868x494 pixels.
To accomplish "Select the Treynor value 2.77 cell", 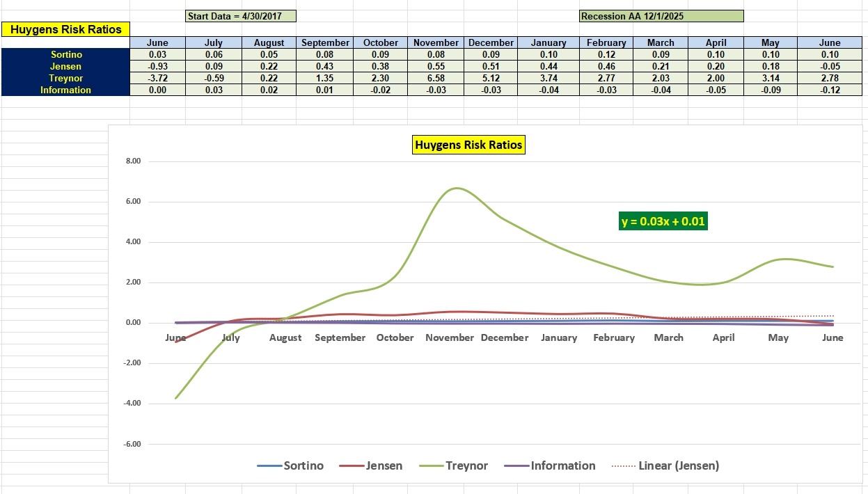I will click(x=606, y=78).
